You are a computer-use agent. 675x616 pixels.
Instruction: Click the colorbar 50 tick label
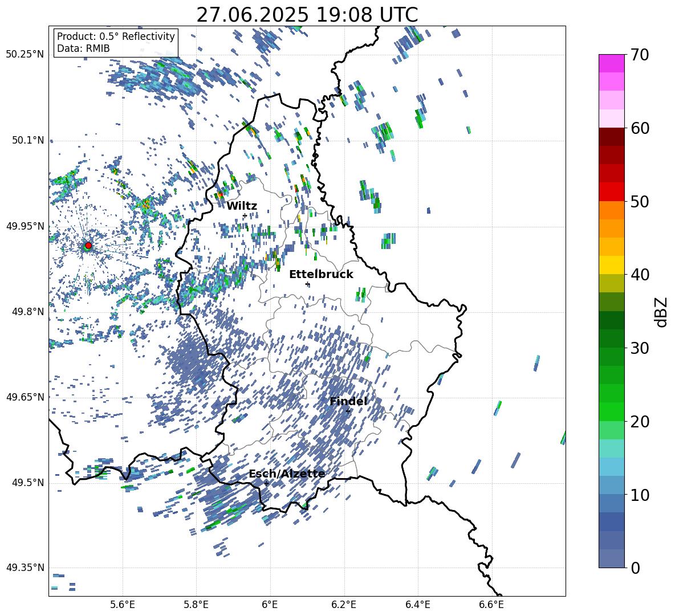[640, 201]
